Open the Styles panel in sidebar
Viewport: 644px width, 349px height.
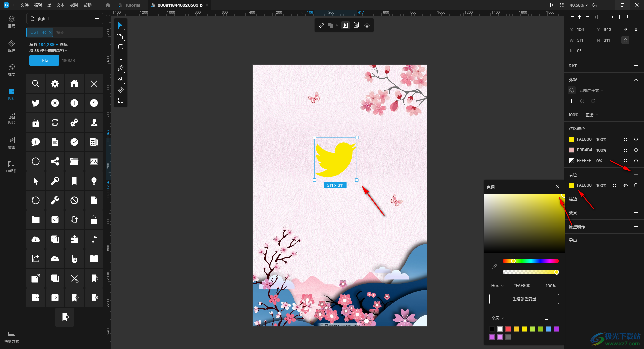[x=12, y=70]
